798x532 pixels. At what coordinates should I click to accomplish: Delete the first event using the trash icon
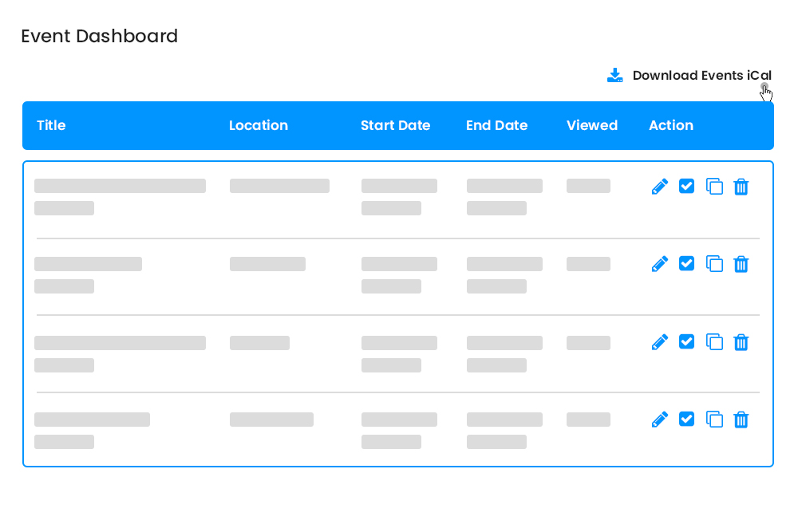point(741,186)
